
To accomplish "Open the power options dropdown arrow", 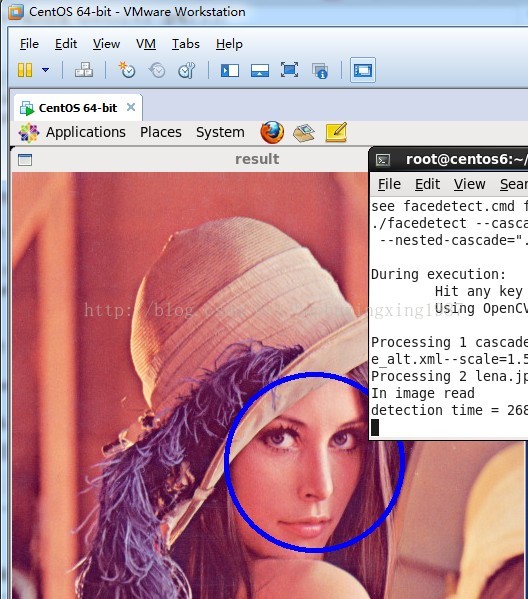I will click(x=45, y=70).
